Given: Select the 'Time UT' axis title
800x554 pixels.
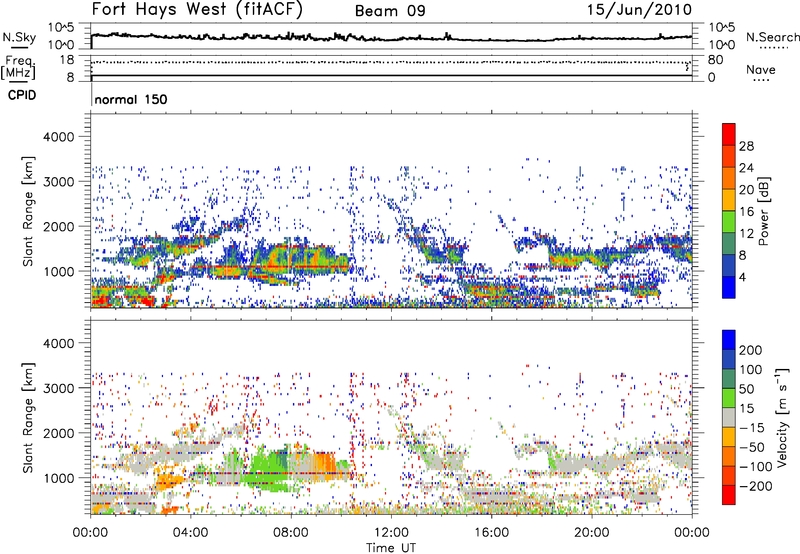Looking at the screenshot, I should (x=391, y=548).
